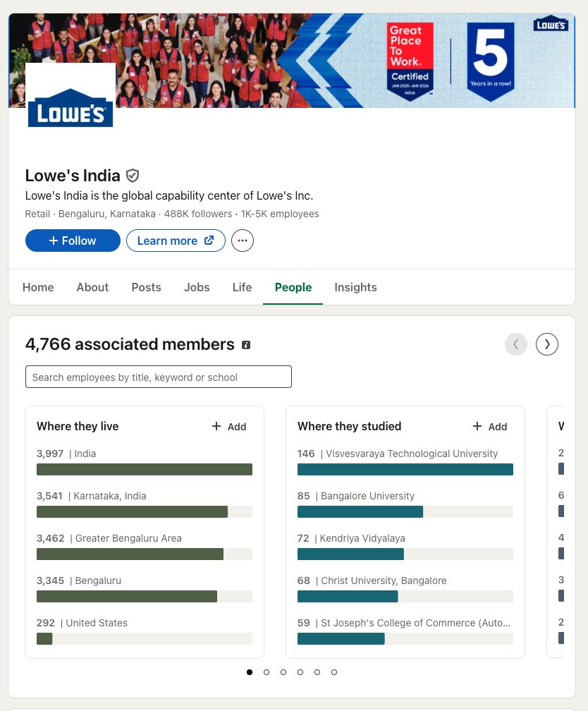
Task: Switch to the About tab
Action: coord(92,287)
